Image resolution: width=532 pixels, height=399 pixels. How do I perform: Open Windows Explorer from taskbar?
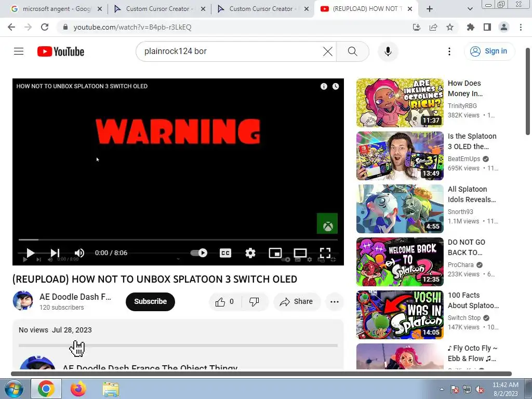tap(111, 389)
